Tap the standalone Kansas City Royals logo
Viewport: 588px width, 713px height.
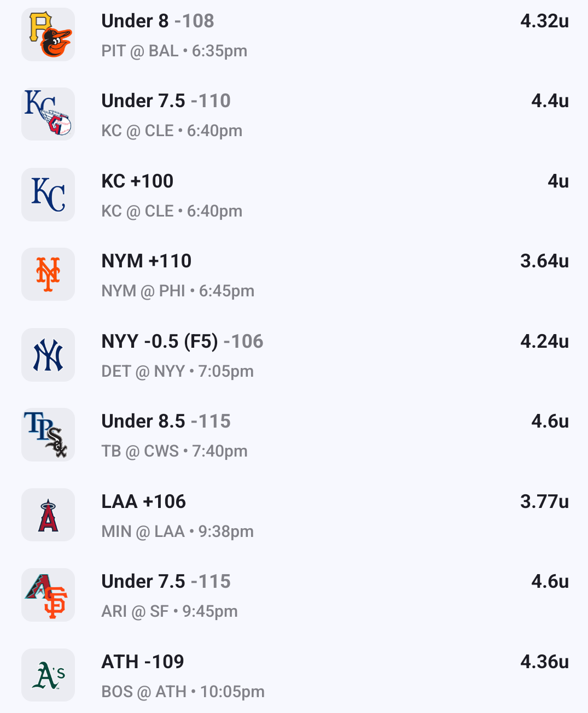(x=48, y=195)
